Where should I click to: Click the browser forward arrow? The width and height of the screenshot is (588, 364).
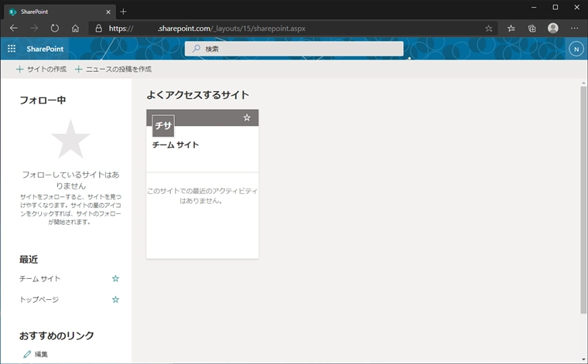pyautogui.click(x=34, y=29)
